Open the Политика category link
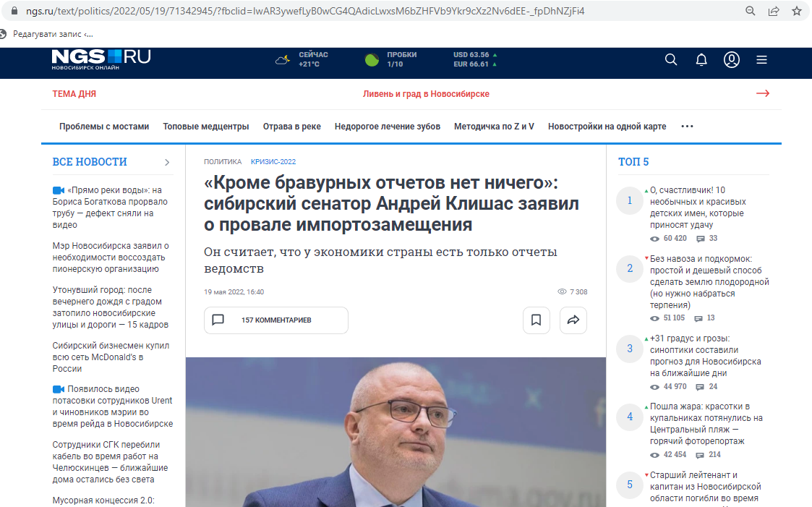812x507 pixels. click(223, 162)
